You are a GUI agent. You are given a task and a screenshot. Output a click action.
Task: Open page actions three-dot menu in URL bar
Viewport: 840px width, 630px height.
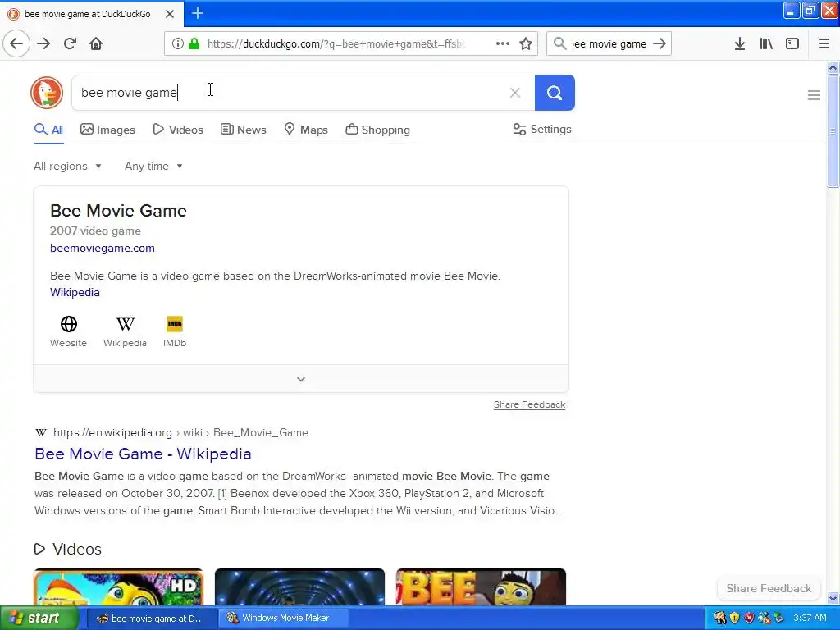pos(503,43)
